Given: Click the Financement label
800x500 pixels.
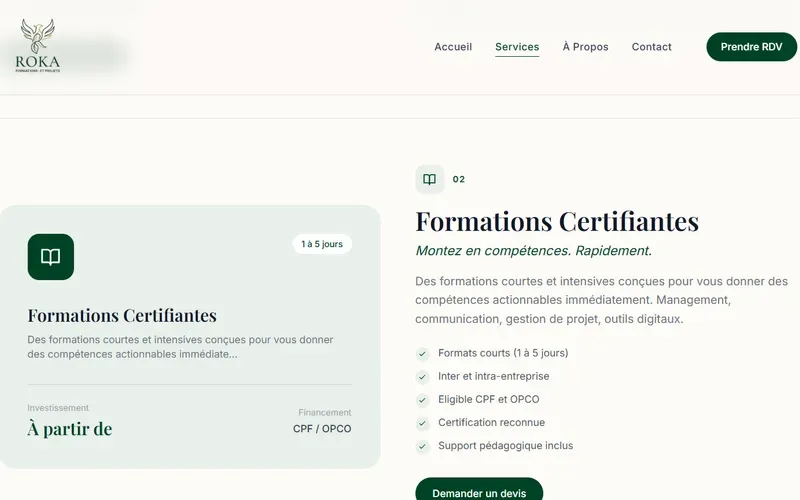Looking at the screenshot, I should (x=324, y=412).
